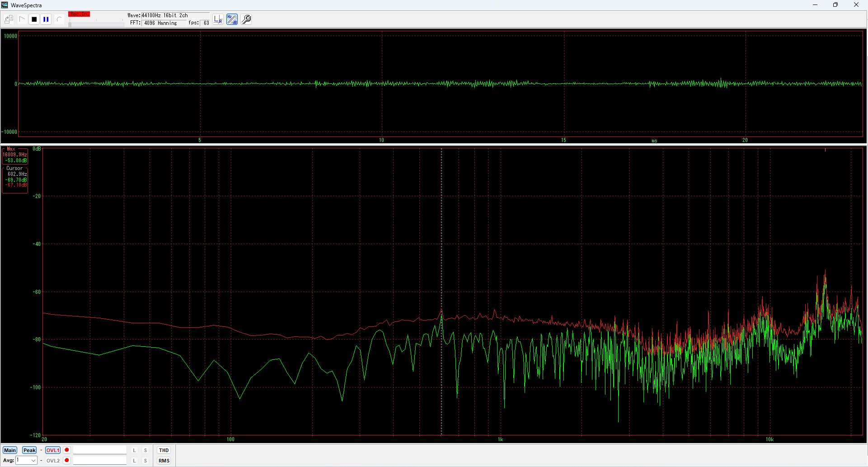This screenshot has width=868, height=467.
Task: Click the open file icon in toolbar
Action: click(9, 19)
